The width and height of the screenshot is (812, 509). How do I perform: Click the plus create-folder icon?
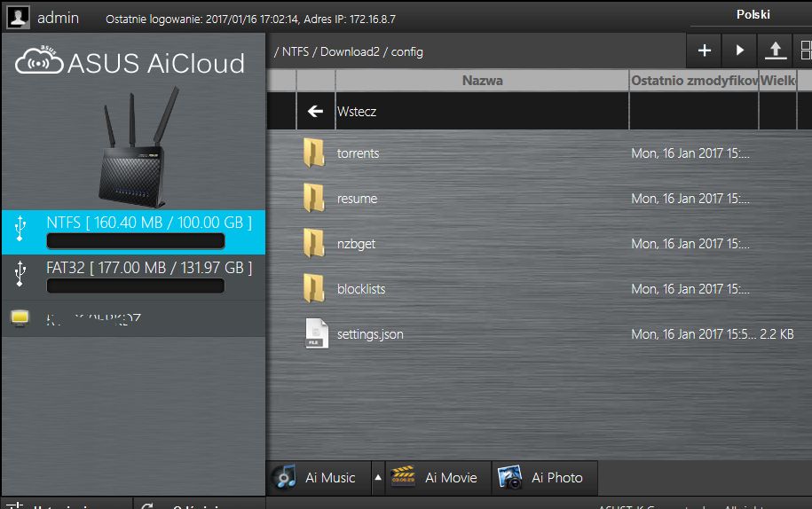pyautogui.click(x=705, y=51)
